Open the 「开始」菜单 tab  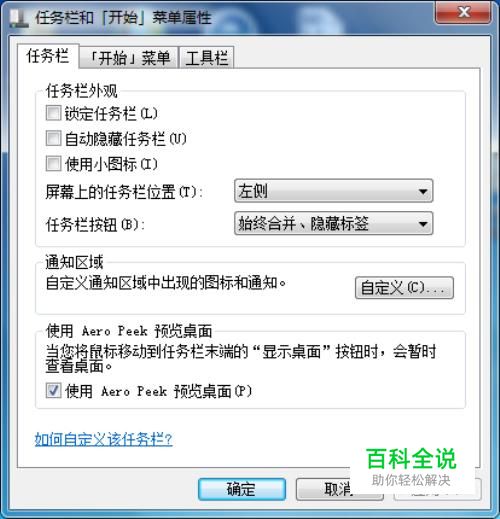click(129, 58)
